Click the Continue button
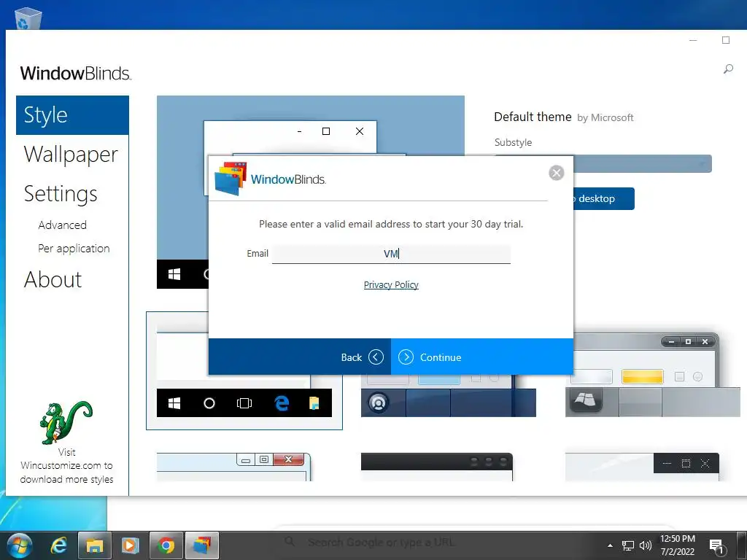Screen dimensions: 747x560 click(x=482, y=357)
